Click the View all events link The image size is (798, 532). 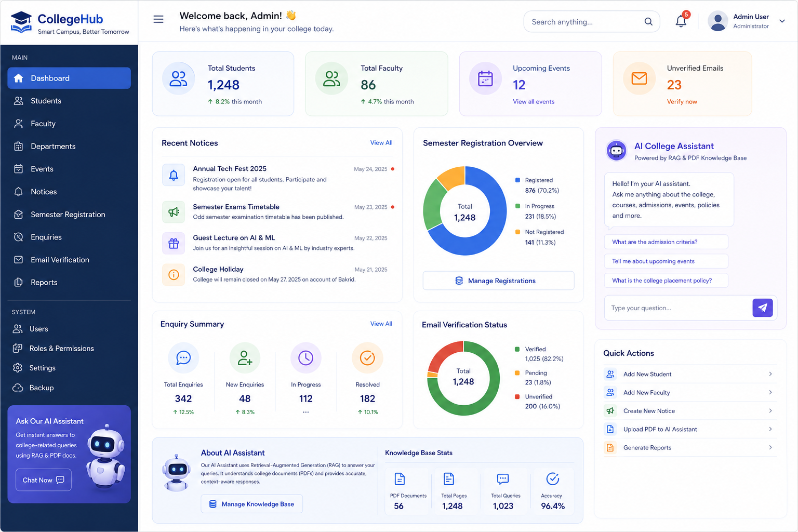click(x=534, y=102)
